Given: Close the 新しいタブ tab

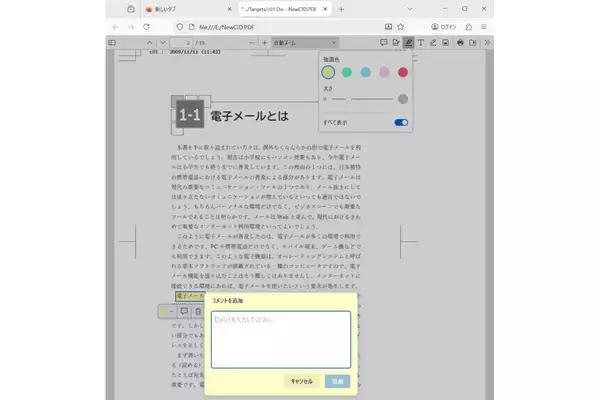Looking at the screenshot, I should coord(230,9).
